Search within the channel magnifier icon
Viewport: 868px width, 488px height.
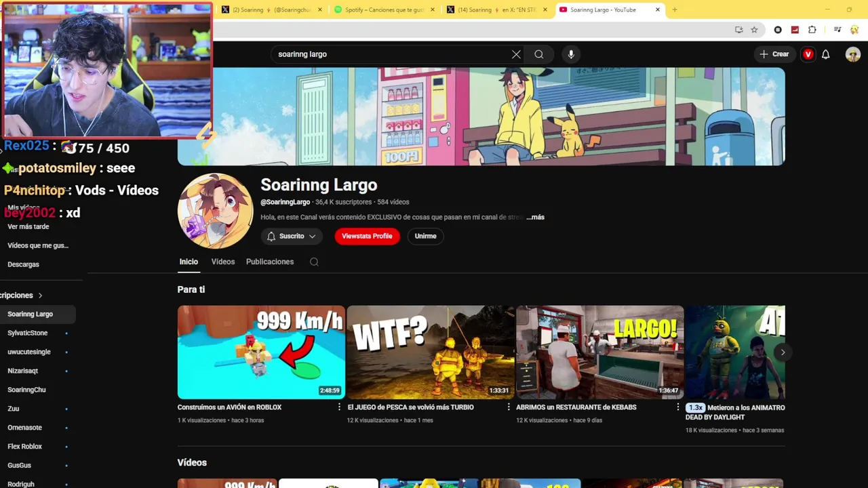coord(314,262)
